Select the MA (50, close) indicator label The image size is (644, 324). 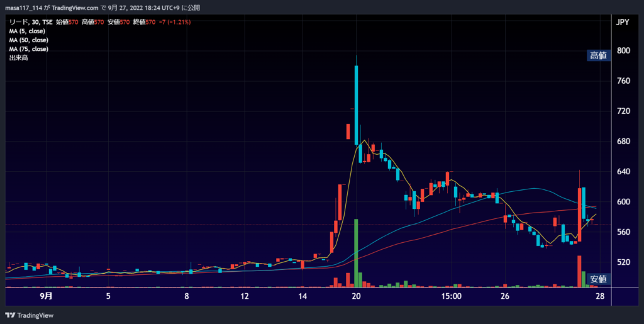[x=29, y=40]
